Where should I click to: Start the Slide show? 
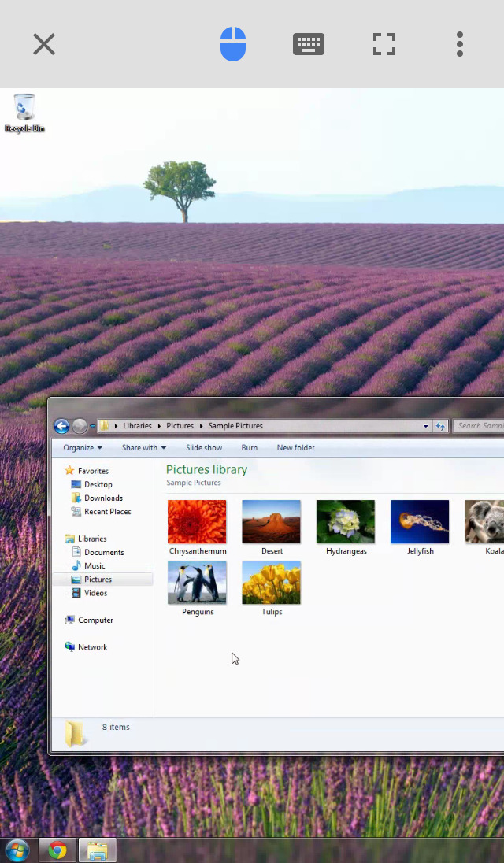(x=204, y=448)
